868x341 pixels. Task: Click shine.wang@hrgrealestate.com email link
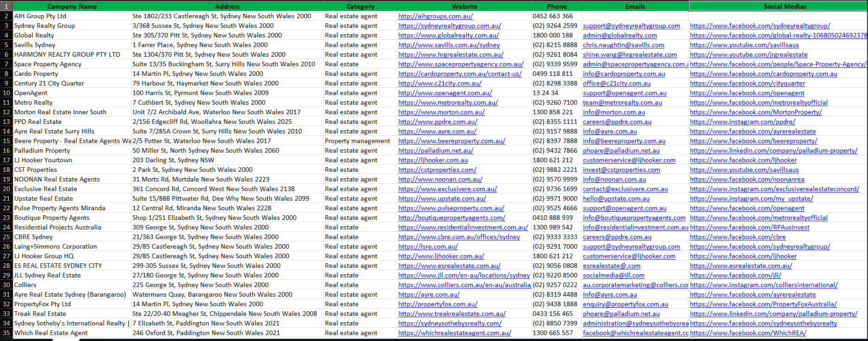tap(630, 54)
